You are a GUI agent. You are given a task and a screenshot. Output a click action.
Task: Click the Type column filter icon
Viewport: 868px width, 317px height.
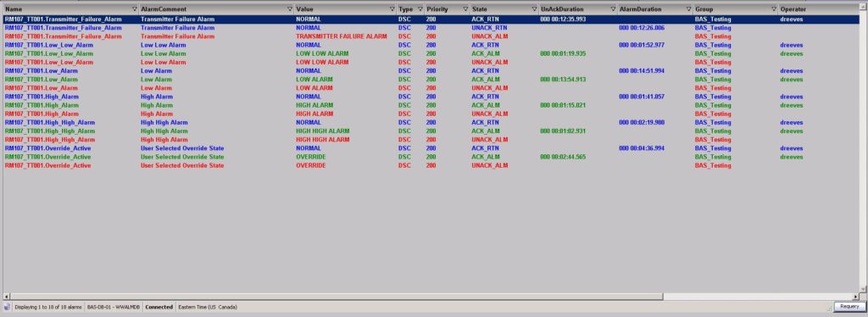[420, 9]
